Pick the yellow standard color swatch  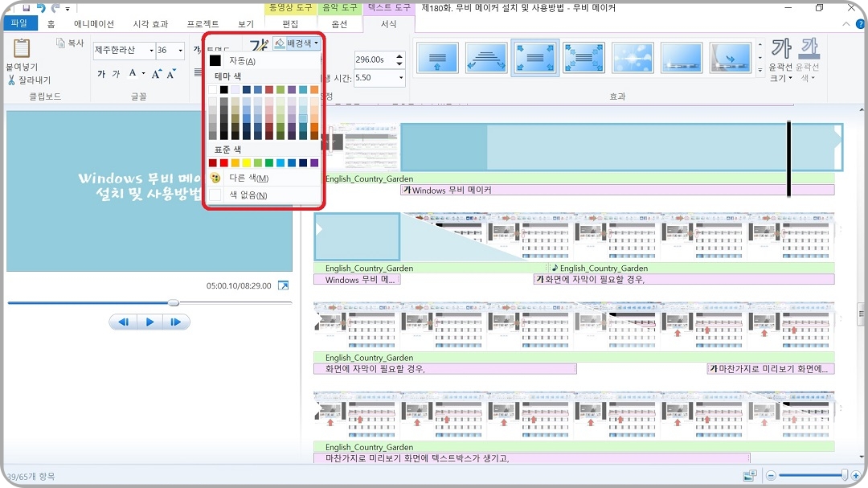(247, 162)
